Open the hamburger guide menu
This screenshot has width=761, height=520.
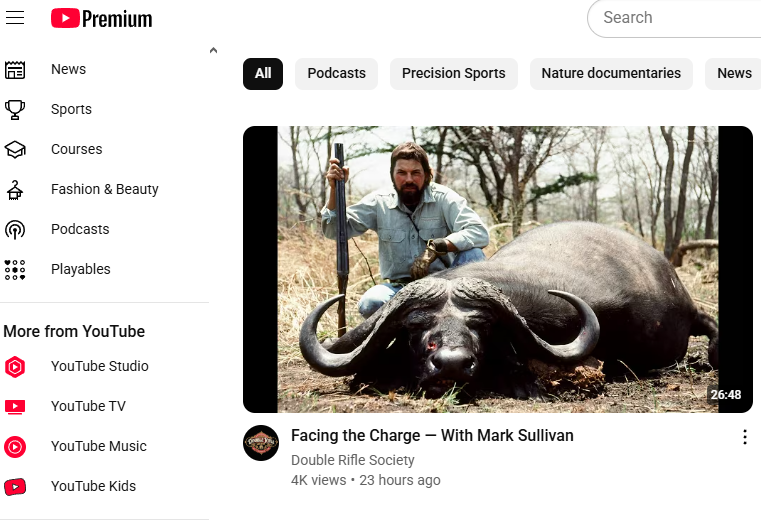[x=15, y=18]
